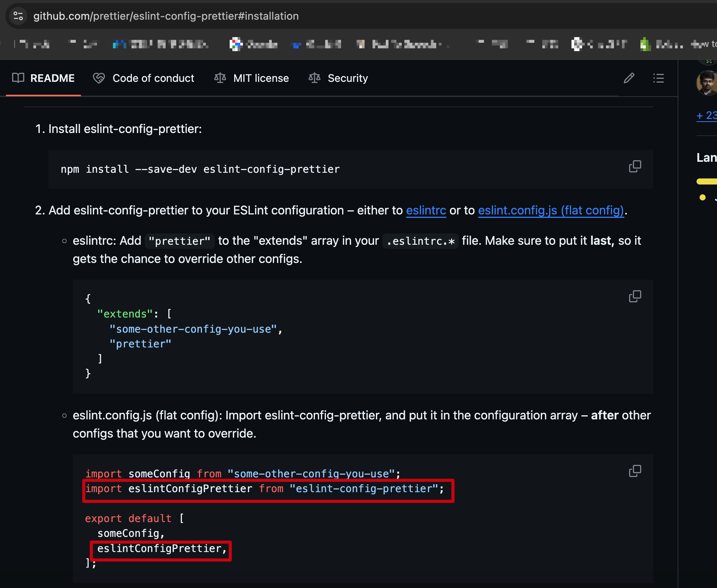Copy the eslintrc extends JSON snippet
Image resolution: width=717 pixels, height=588 pixels.
[x=635, y=296]
